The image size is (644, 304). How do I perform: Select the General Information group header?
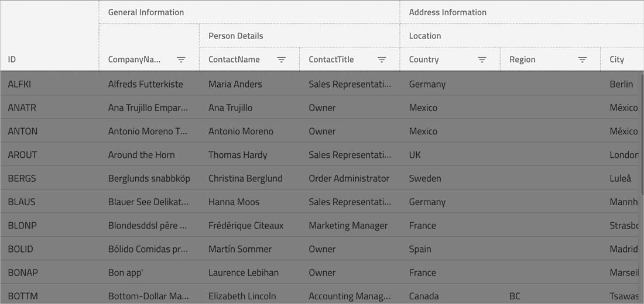[x=146, y=12]
